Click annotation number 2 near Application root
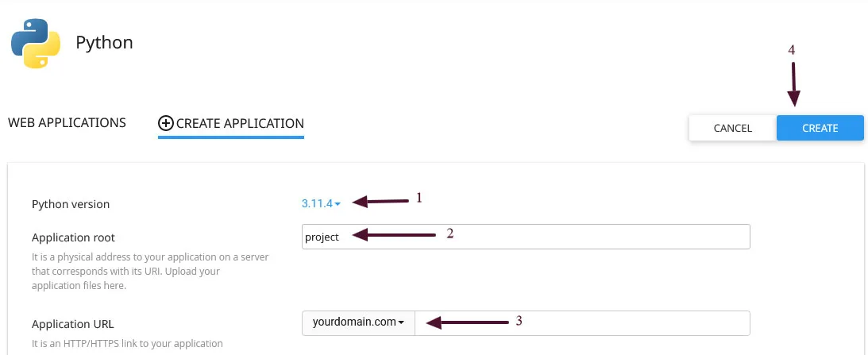 point(449,233)
